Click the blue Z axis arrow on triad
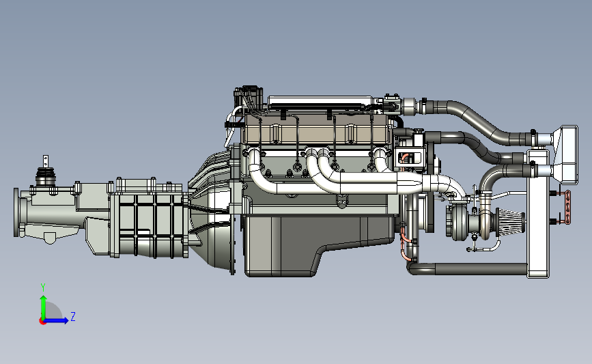Screen dimensions: 592x364 pyautogui.click(x=57, y=320)
